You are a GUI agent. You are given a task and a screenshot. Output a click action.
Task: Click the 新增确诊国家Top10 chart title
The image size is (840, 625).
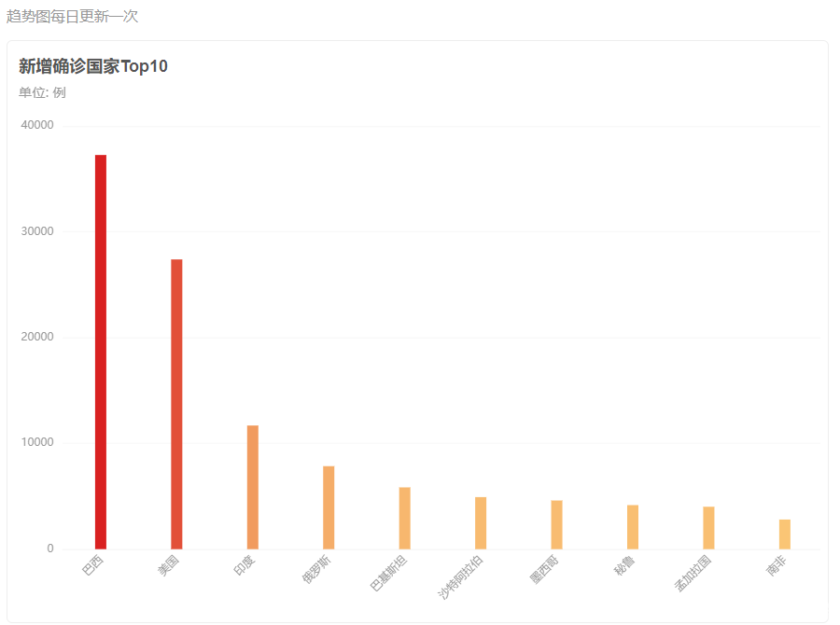(93, 66)
